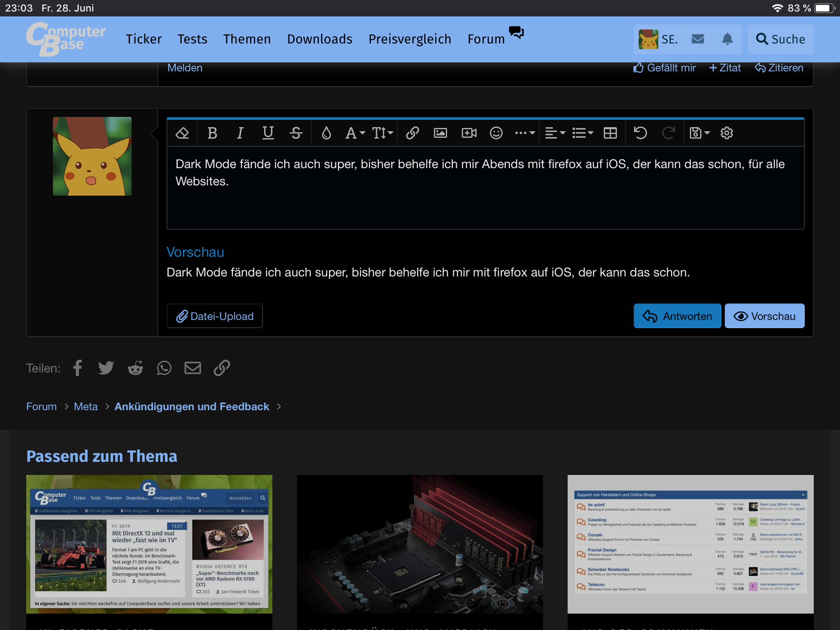This screenshot has width=840, height=630.
Task: Click into the reply text editor area
Action: tap(485, 201)
